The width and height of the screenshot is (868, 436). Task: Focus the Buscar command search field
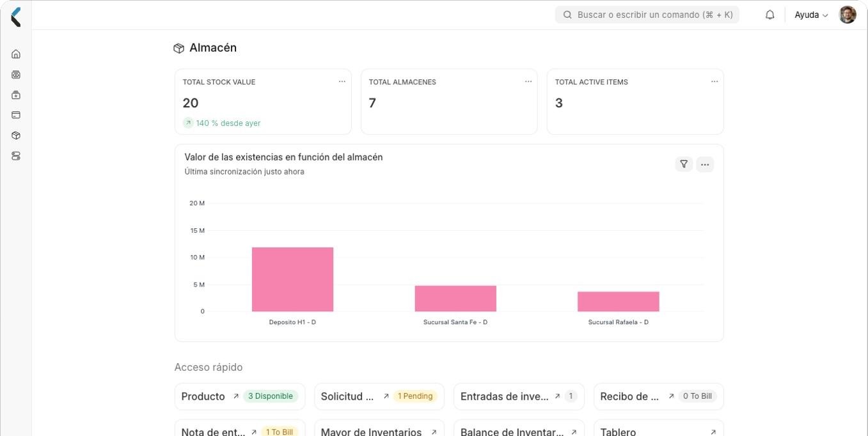click(647, 15)
